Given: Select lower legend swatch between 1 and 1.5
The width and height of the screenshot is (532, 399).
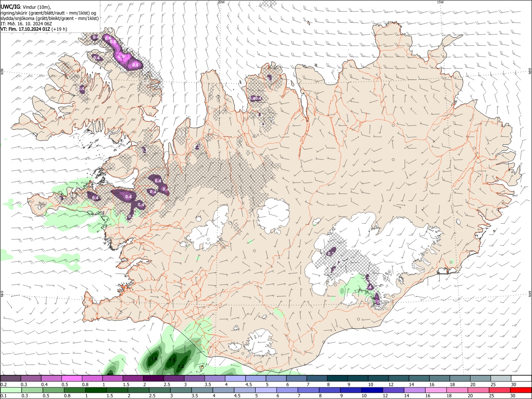Looking at the screenshot, I should click(96, 390).
